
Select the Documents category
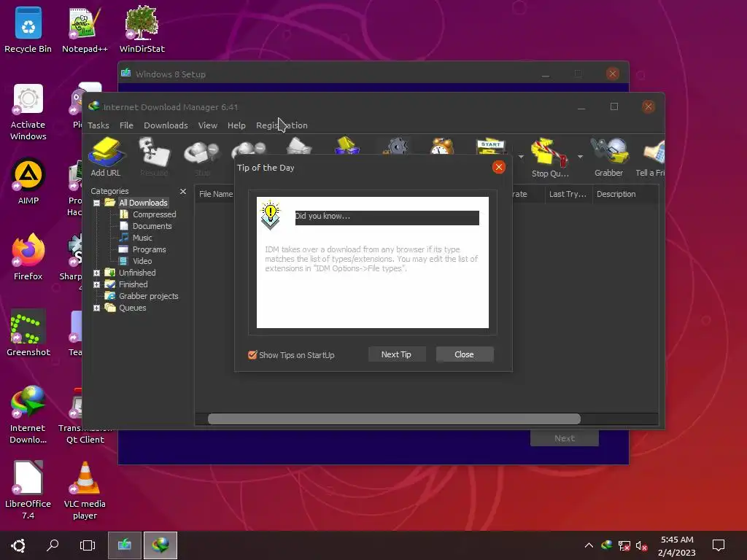[x=152, y=226]
